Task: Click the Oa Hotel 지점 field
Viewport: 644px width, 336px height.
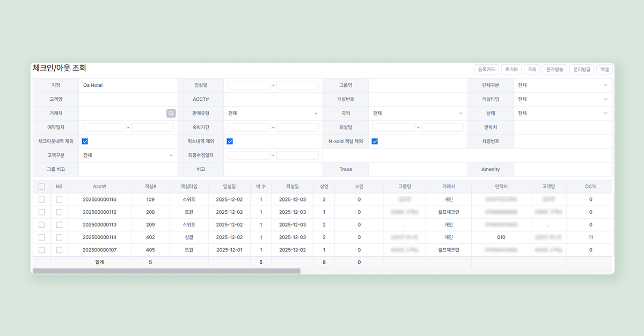Action: point(128,85)
